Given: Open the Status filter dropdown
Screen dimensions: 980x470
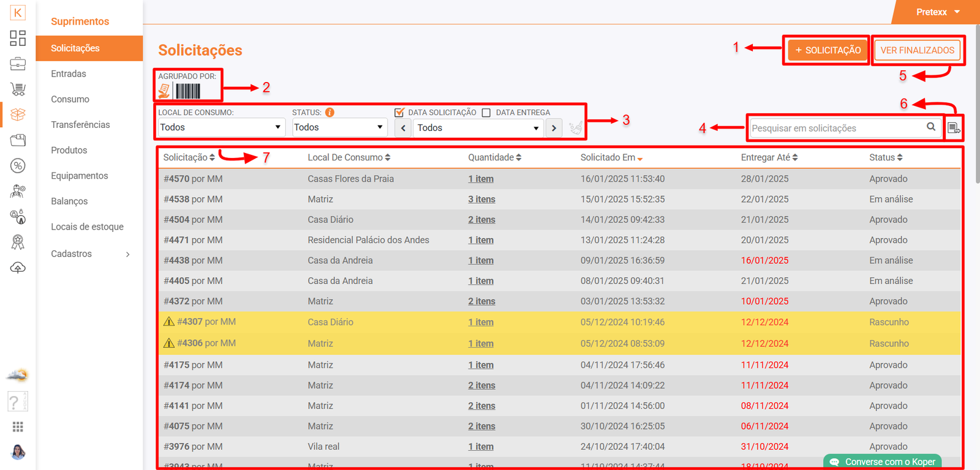Looking at the screenshot, I should pyautogui.click(x=339, y=127).
